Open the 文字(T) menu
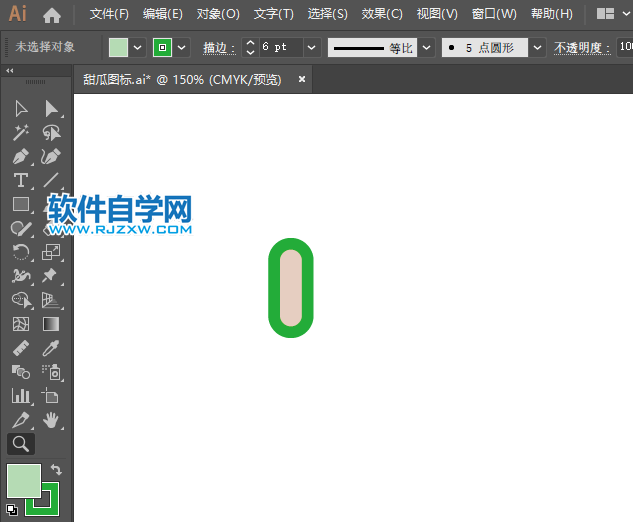 pyautogui.click(x=274, y=14)
